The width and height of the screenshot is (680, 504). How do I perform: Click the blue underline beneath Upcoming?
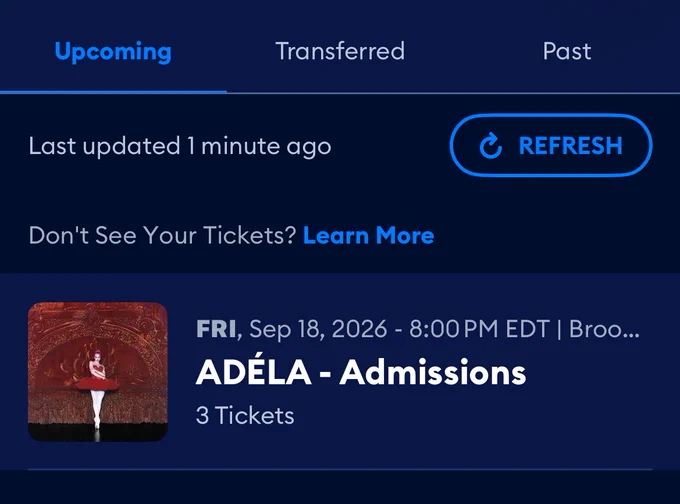[x=113, y=92]
